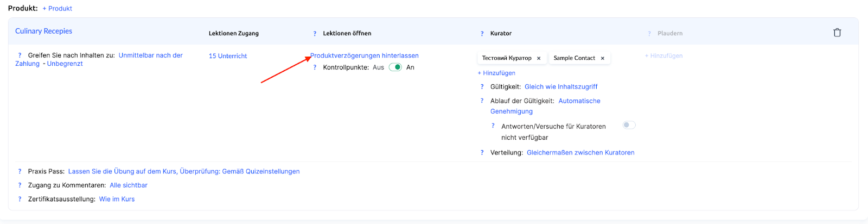Toggle the Kontrollpunkte switch

point(395,67)
